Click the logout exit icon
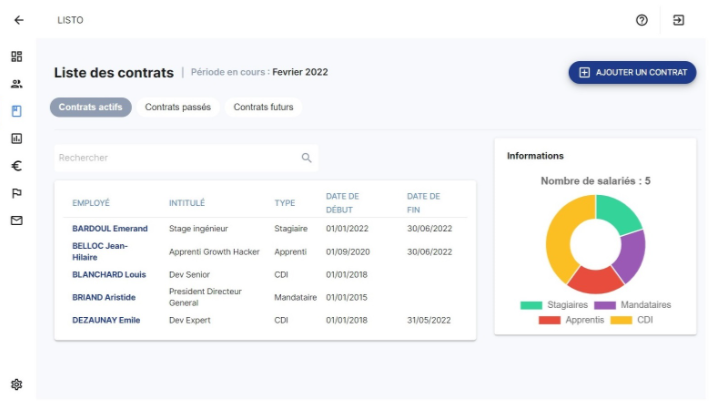Screen dimensions: 713x405 678,20
